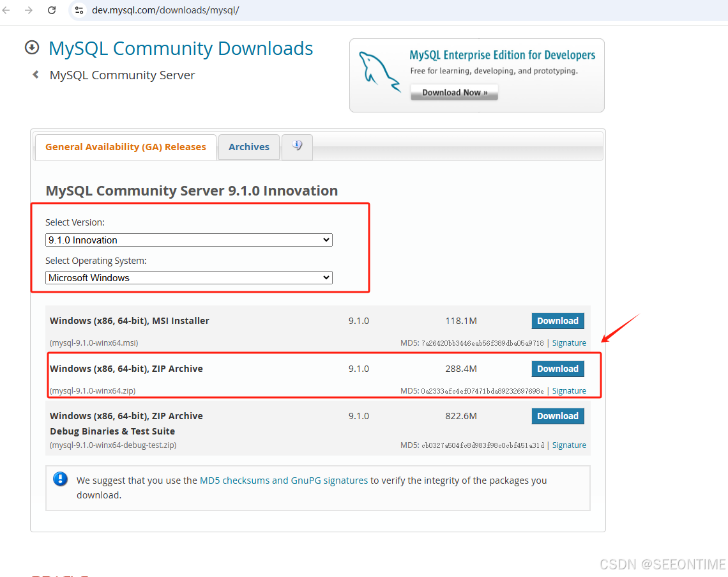Open MD5 checksums and GnuPG signatures link
The image size is (728, 577).
click(284, 481)
